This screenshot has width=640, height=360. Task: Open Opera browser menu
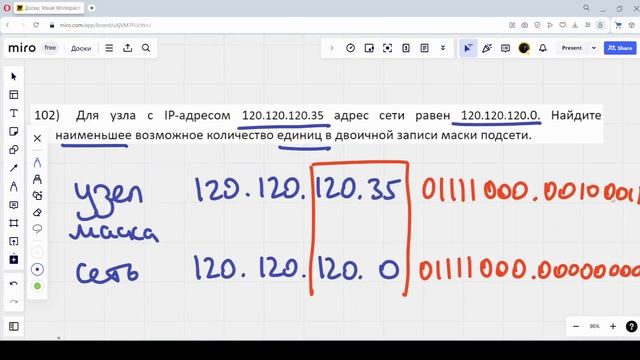(6, 8)
